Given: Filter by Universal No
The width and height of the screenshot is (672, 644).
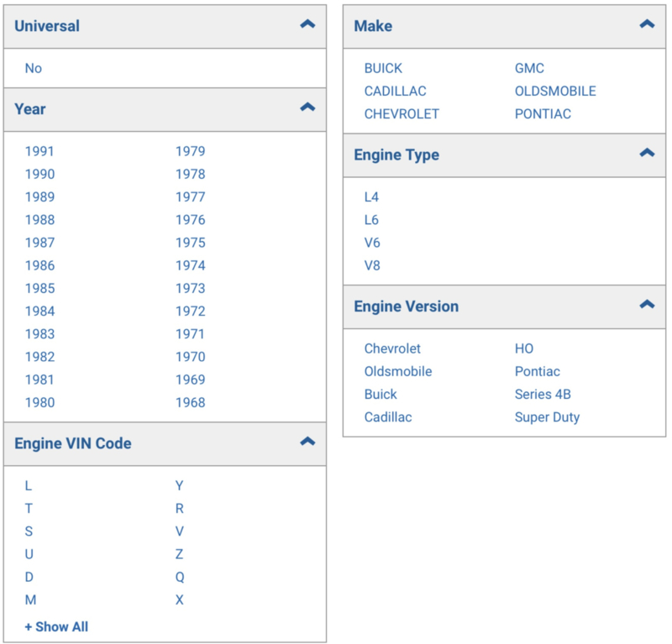Looking at the screenshot, I should click(x=34, y=69).
